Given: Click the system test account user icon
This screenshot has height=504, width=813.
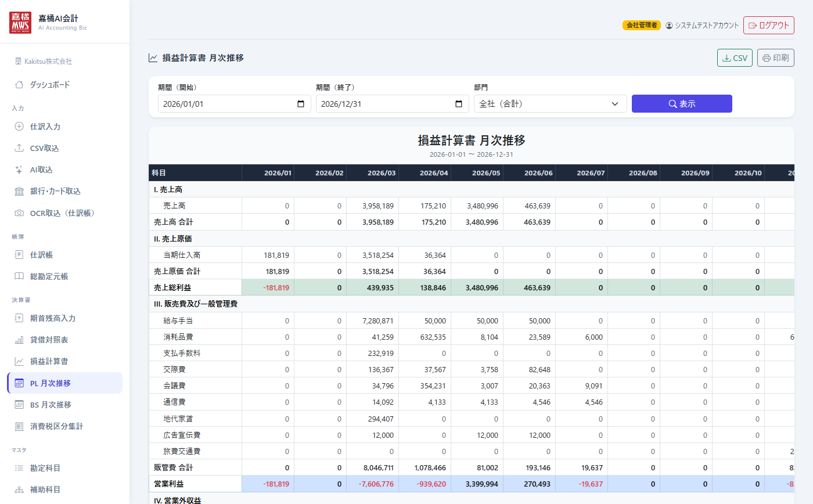Looking at the screenshot, I should click(x=669, y=26).
